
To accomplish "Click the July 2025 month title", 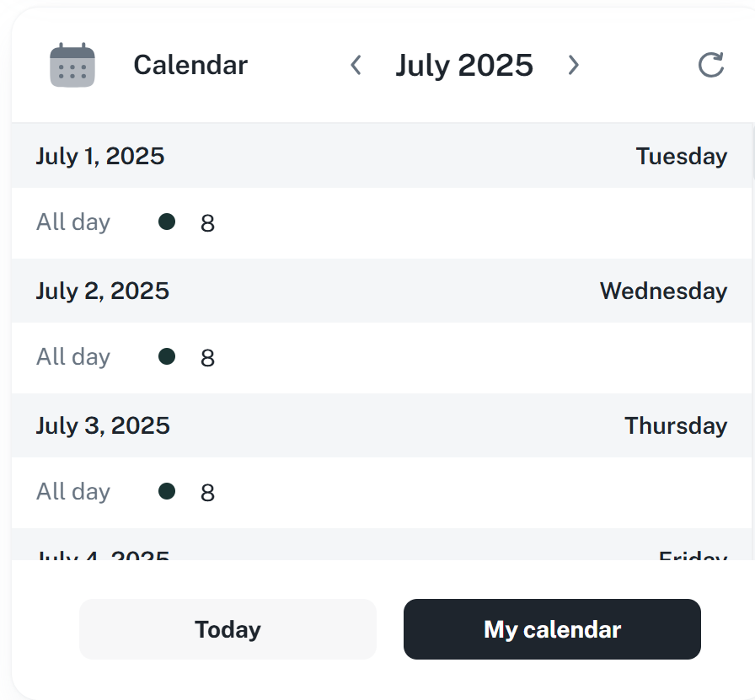I will 464,65.
